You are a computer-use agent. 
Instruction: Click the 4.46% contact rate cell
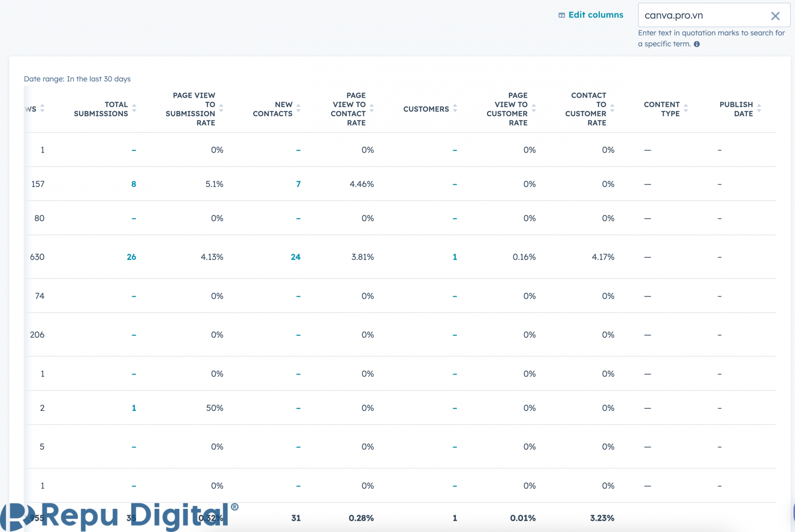(x=361, y=184)
